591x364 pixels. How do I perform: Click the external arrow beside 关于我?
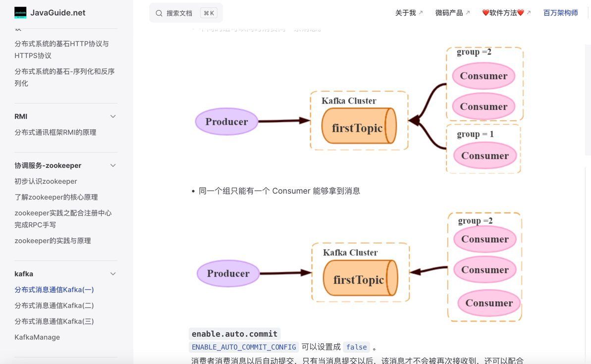click(421, 12)
